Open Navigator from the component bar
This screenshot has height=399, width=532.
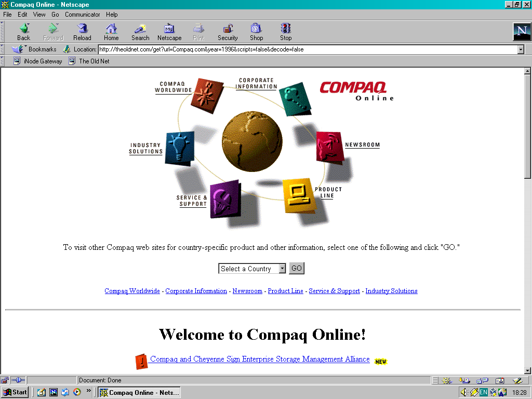pyautogui.click(x=446, y=381)
